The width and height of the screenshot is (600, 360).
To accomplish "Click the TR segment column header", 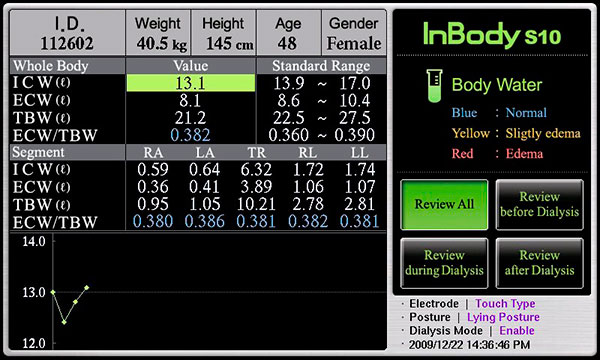I will click(x=256, y=153).
